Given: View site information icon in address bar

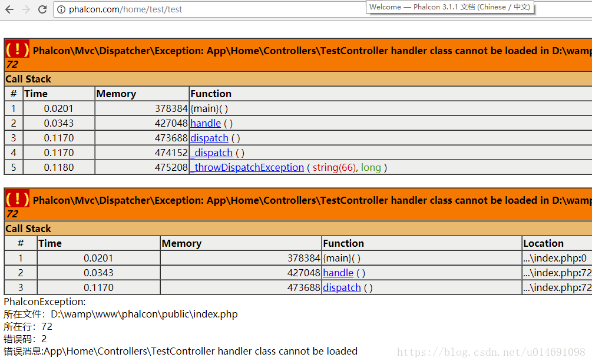Looking at the screenshot, I should [61, 9].
